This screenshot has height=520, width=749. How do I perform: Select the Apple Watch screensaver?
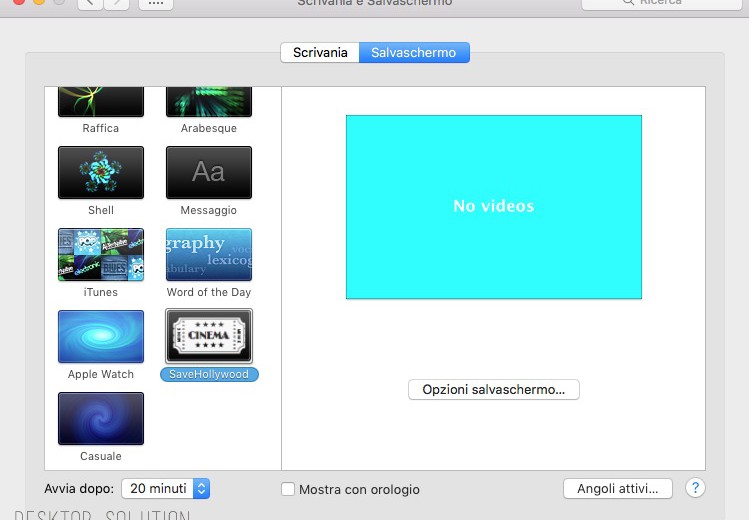coord(100,336)
